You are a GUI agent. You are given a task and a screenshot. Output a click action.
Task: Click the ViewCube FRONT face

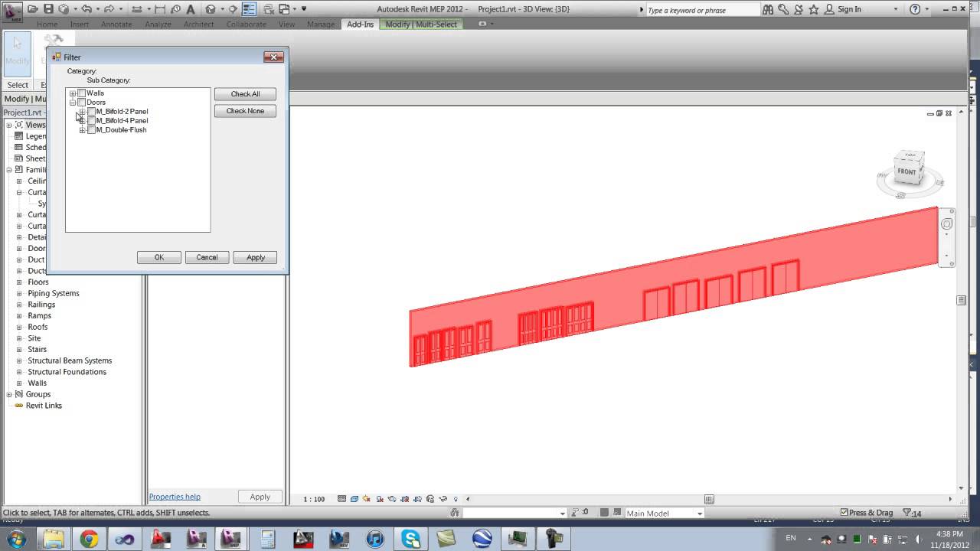click(x=907, y=171)
